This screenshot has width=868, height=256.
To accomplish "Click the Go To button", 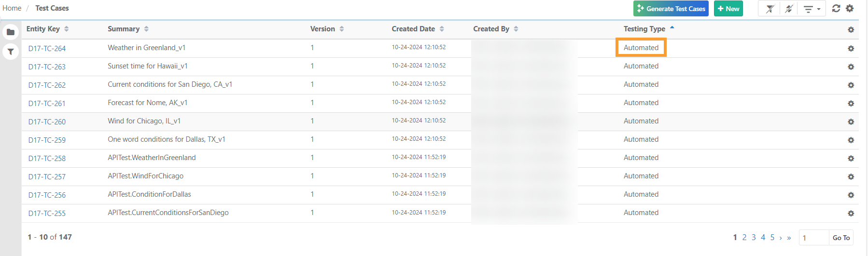I will coord(841,238).
